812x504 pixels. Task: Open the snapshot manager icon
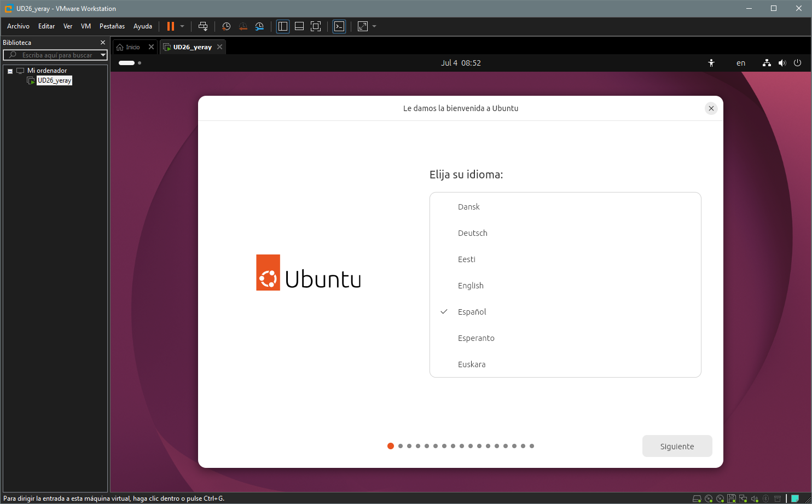(x=259, y=26)
